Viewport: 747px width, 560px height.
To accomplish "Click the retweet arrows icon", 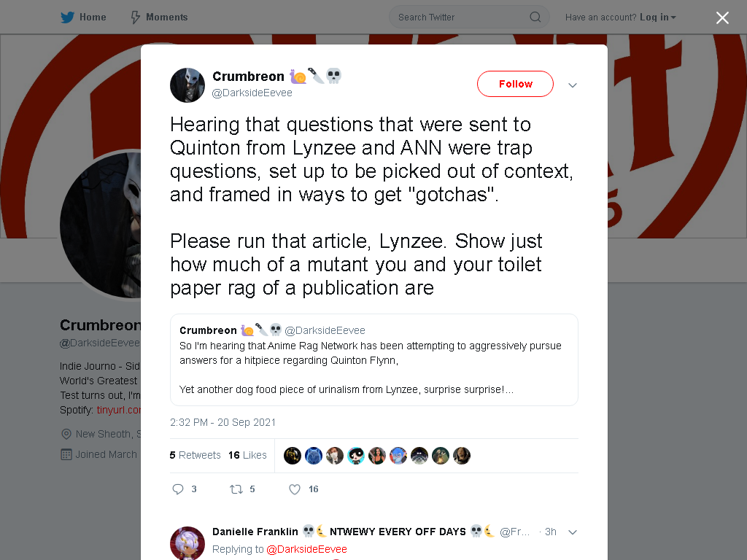I will 236,489.
